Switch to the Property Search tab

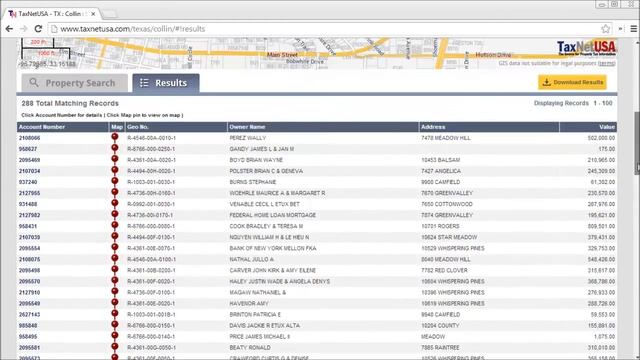pyautogui.click(x=75, y=83)
